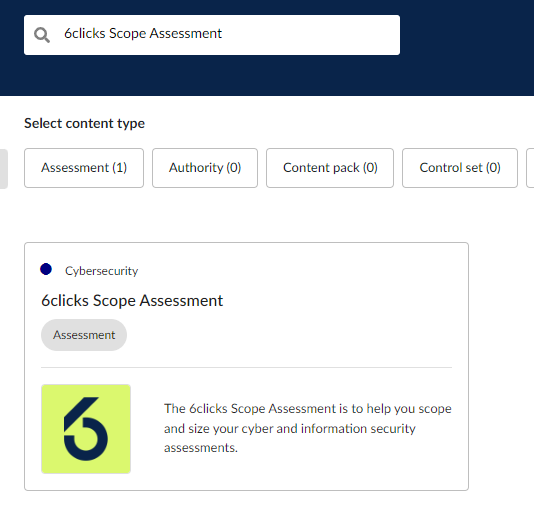
Task: Click the dark blue Cybersecurity dot
Action: coord(46,269)
